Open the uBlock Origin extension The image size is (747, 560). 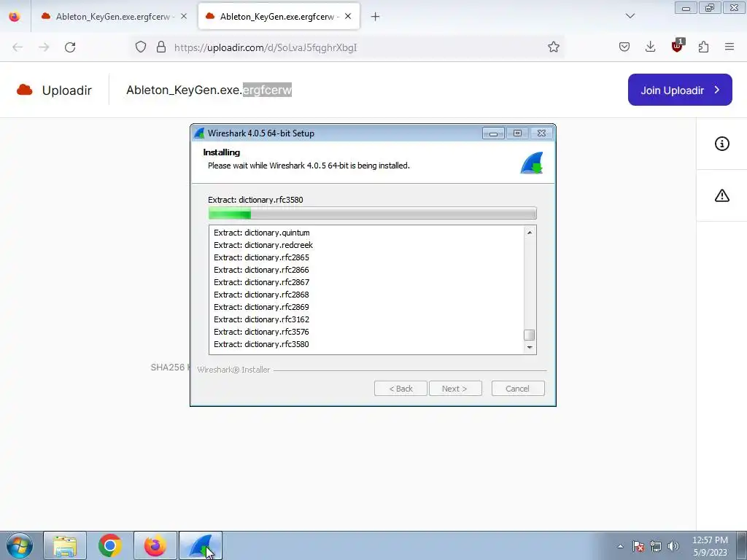678,46
